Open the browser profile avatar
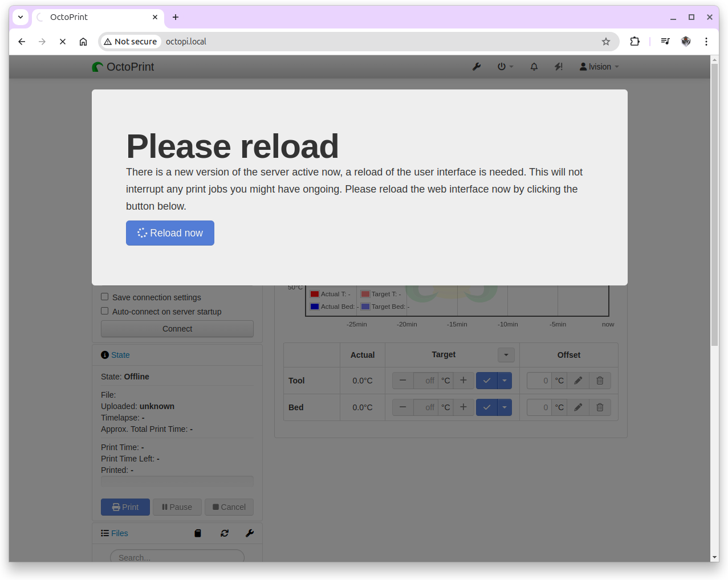Image resolution: width=728 pixels, height=580 pixels. 686,42
